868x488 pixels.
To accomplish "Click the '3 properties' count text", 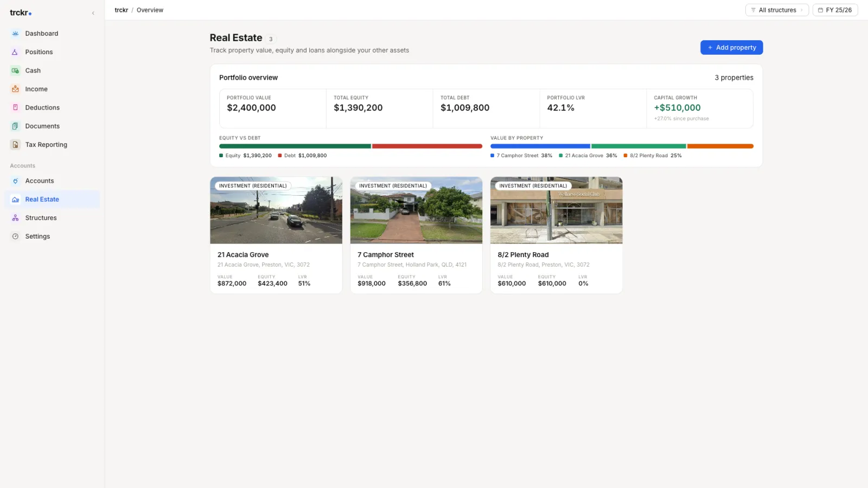I will point(733,78).
